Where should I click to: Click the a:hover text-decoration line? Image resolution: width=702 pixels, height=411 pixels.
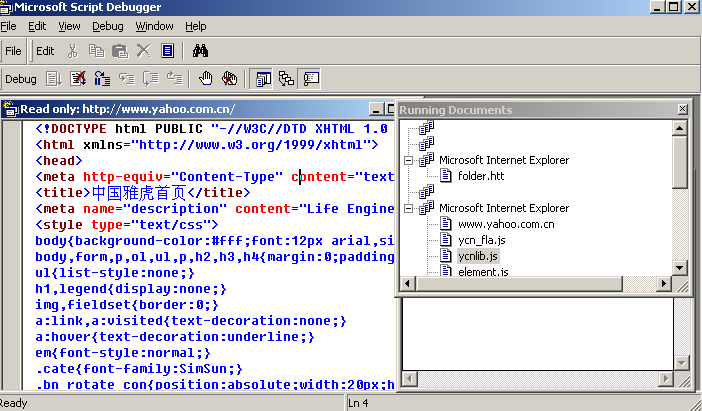(x=175, y=337)
